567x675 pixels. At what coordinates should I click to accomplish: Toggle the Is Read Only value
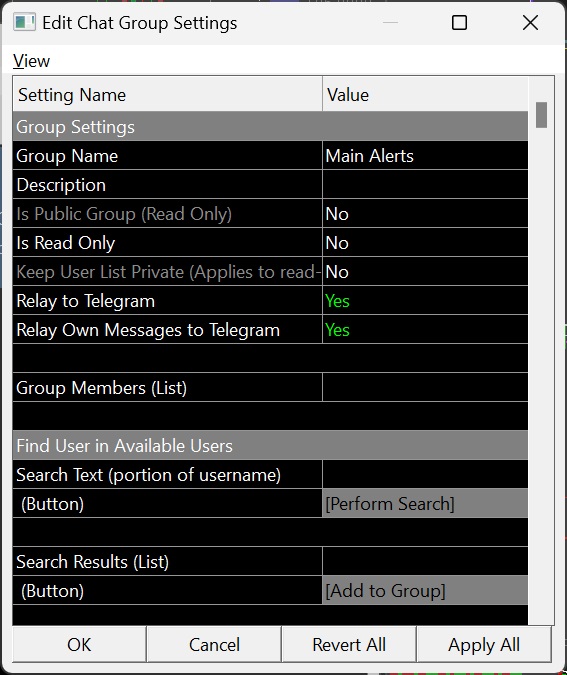click(425, 243)
